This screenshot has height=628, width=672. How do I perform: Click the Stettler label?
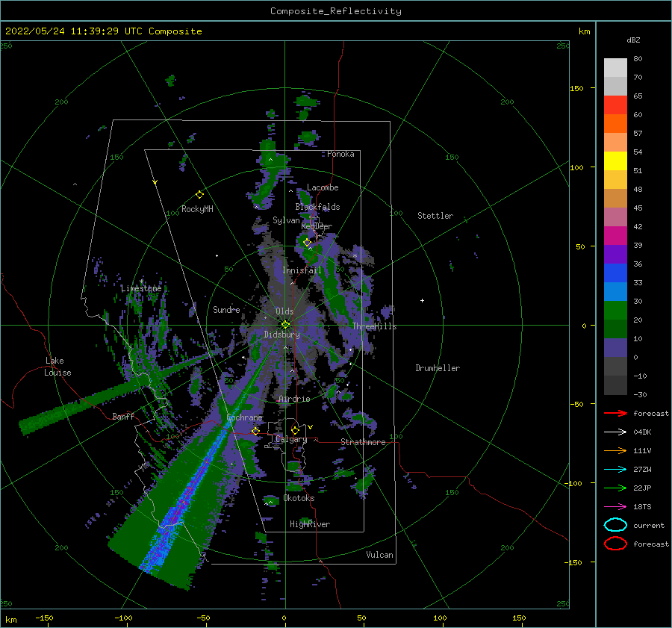[435, 216]
